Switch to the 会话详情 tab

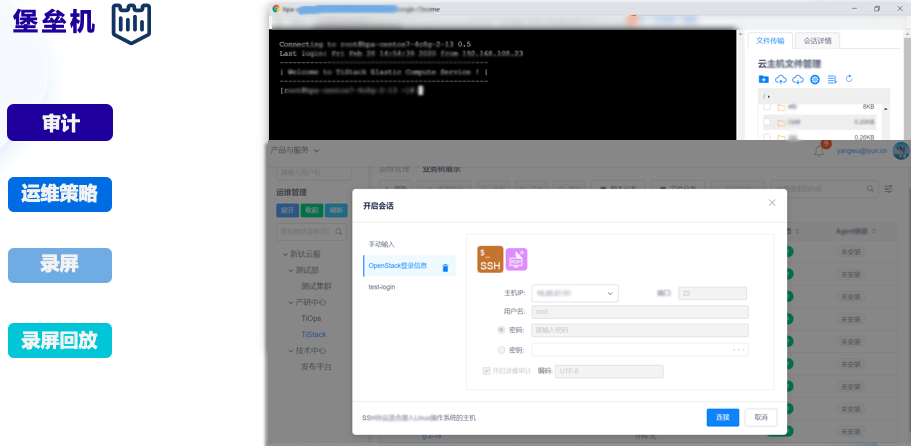click(x=817, y=41)
